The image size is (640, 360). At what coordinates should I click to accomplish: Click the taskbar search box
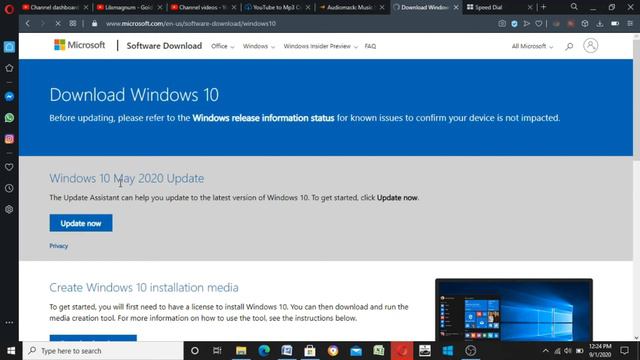tap(103, 351)
